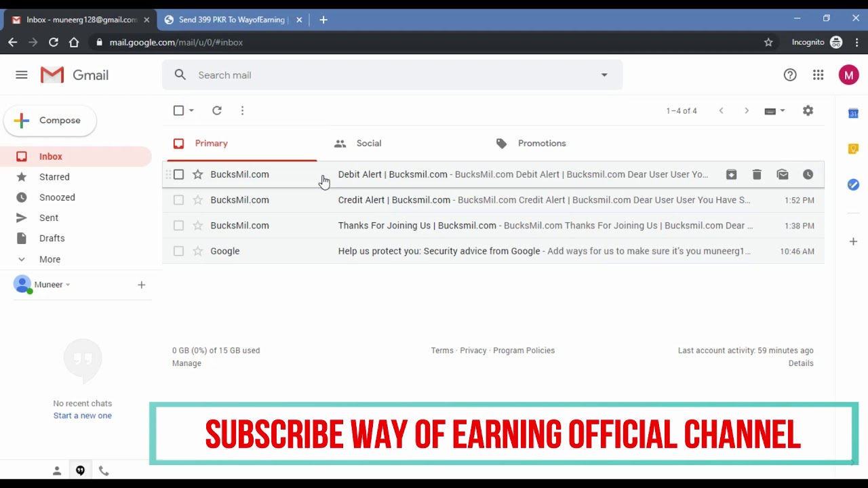Open the Sent folder
This screenshot has width=868, height=488.
pos(49,218)
